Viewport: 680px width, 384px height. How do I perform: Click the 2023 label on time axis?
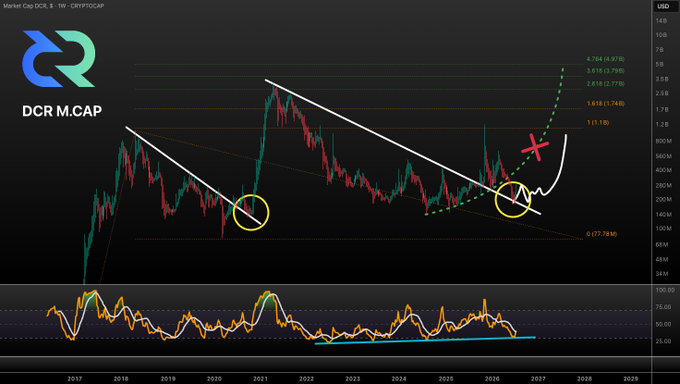click(x=353, y=379)
